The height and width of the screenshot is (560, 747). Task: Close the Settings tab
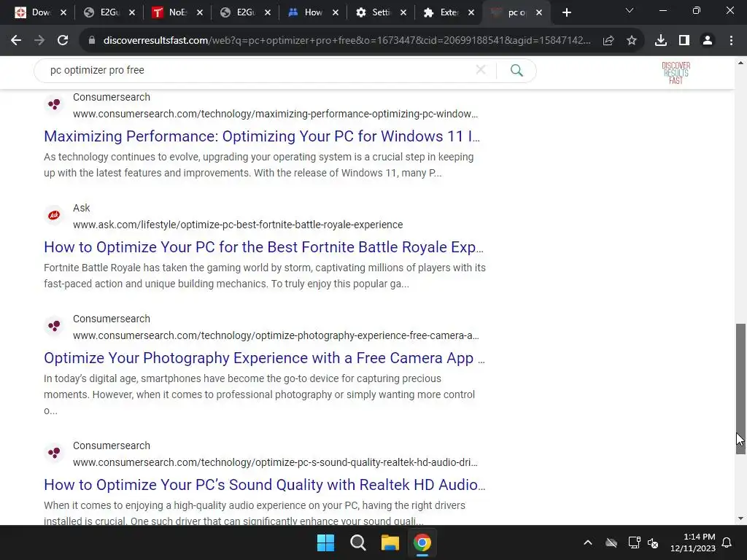(x=403, y=12)
